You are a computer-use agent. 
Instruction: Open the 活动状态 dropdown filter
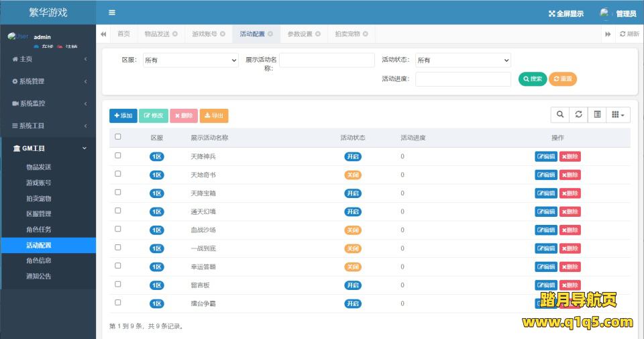463,60
